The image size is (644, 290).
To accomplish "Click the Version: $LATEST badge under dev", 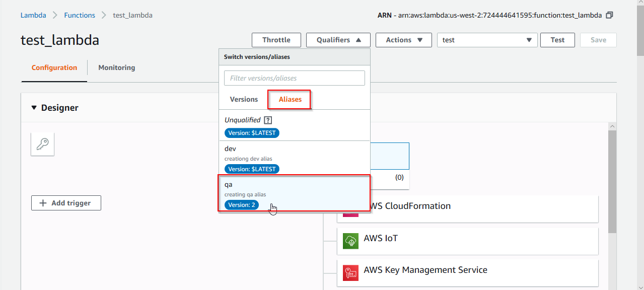I will tap(252, 169).
